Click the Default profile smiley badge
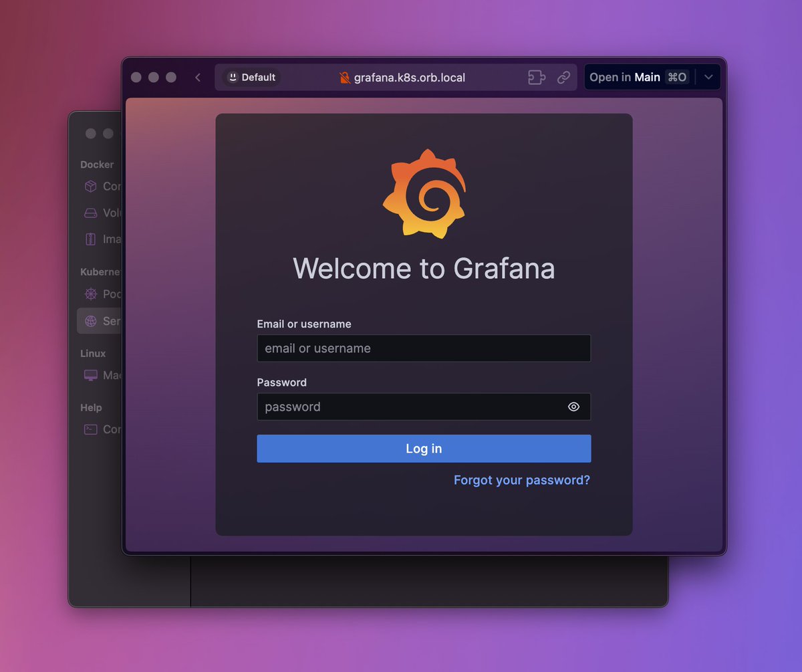The width and height of the screenshot is (802, 672). point(251,78)
